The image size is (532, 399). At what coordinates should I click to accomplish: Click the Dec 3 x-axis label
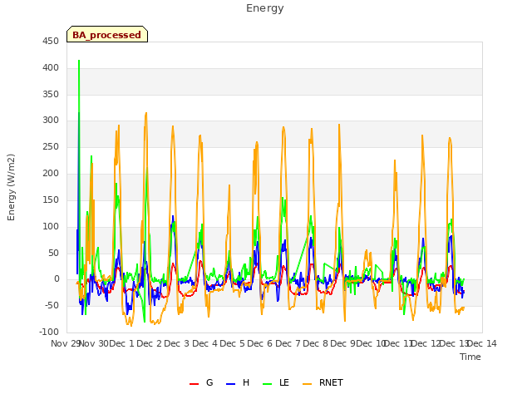177,343
